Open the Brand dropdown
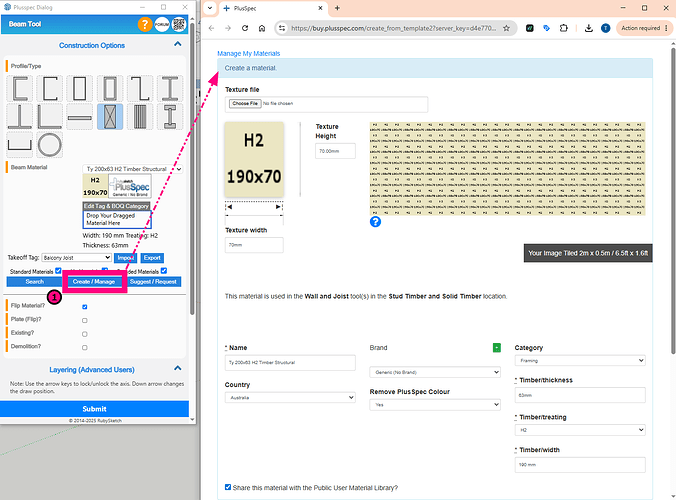The height and width of the screenshot is (500, 676). coord(435,372)
